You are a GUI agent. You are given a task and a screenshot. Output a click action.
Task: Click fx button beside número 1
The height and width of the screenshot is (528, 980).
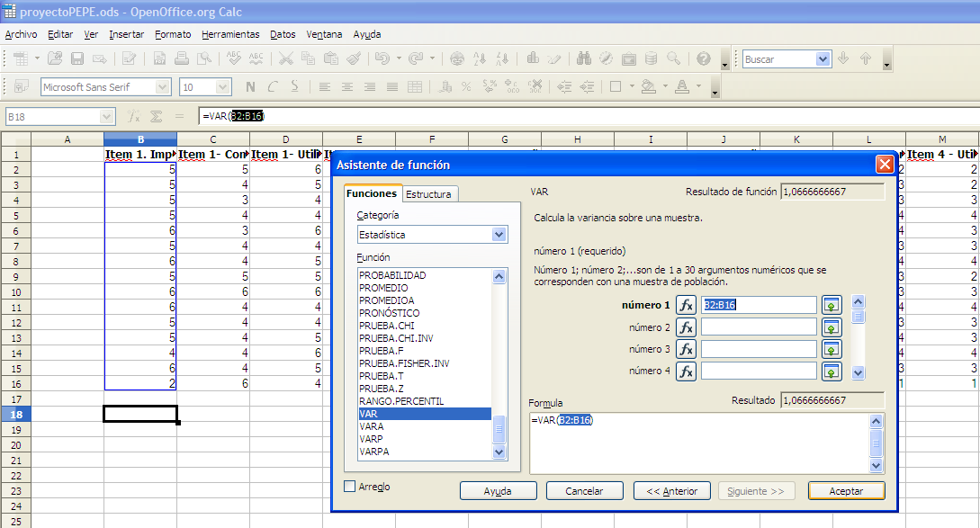coord(687,305)
